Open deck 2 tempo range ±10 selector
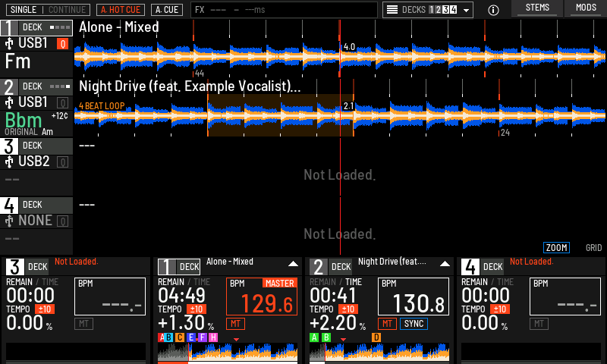 tap(348, 309)
